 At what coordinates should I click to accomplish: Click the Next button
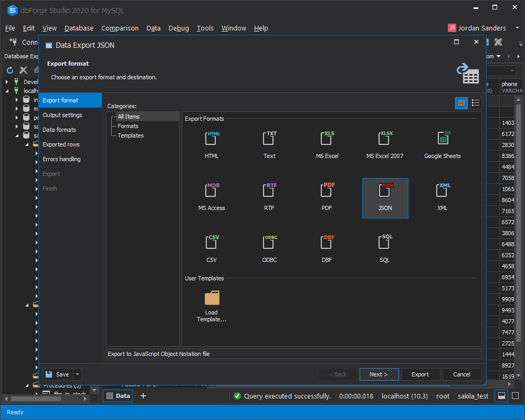tap(379, 374)
